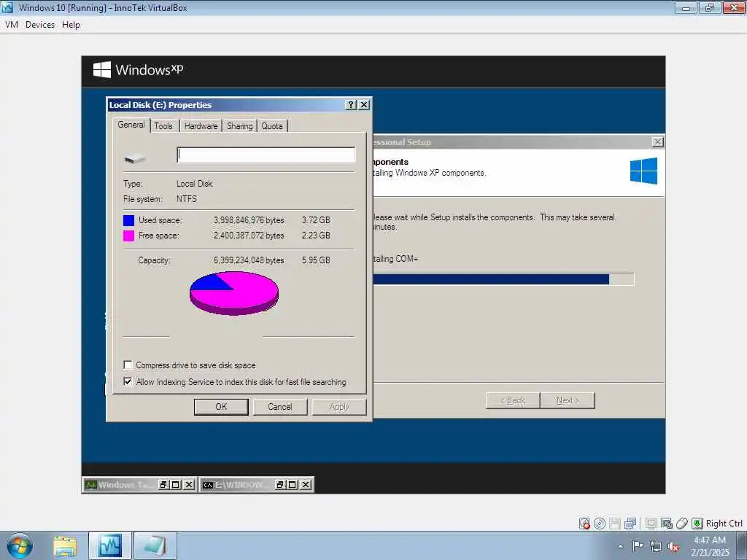747x560 pixels.
Task: Switch to the running VM taskbar button
Action: [155, 545]
